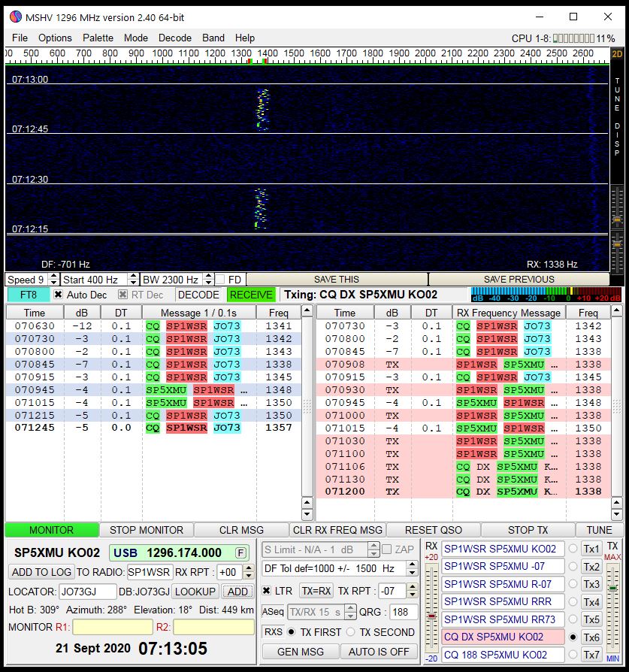Open the Decode menu
The width and height of the screenshot is (629, 672).
coord(175,38)
